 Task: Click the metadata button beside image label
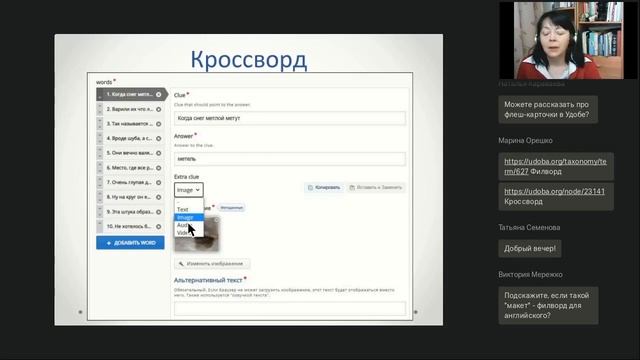[231, 208]
